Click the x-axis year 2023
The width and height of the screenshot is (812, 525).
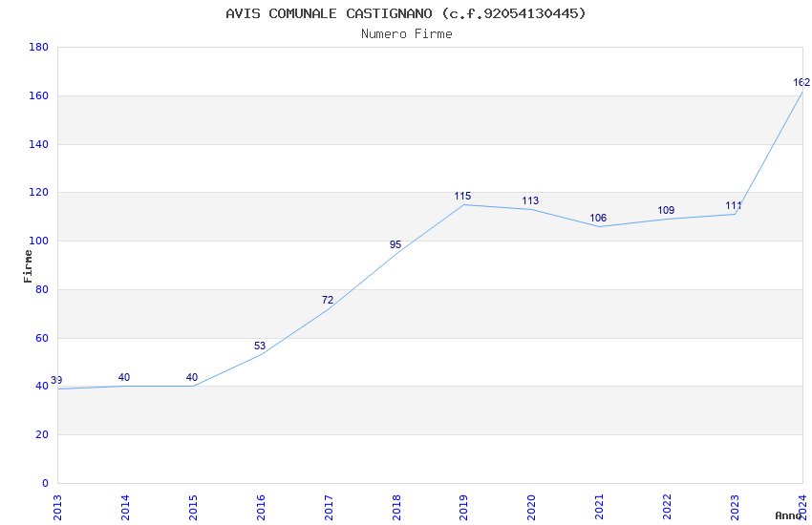point(735,508)
